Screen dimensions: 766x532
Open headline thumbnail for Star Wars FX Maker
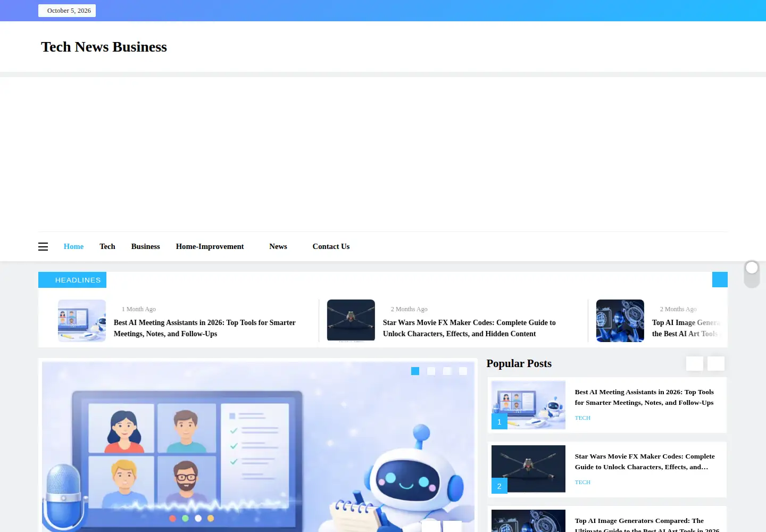(x=351, y=320)
